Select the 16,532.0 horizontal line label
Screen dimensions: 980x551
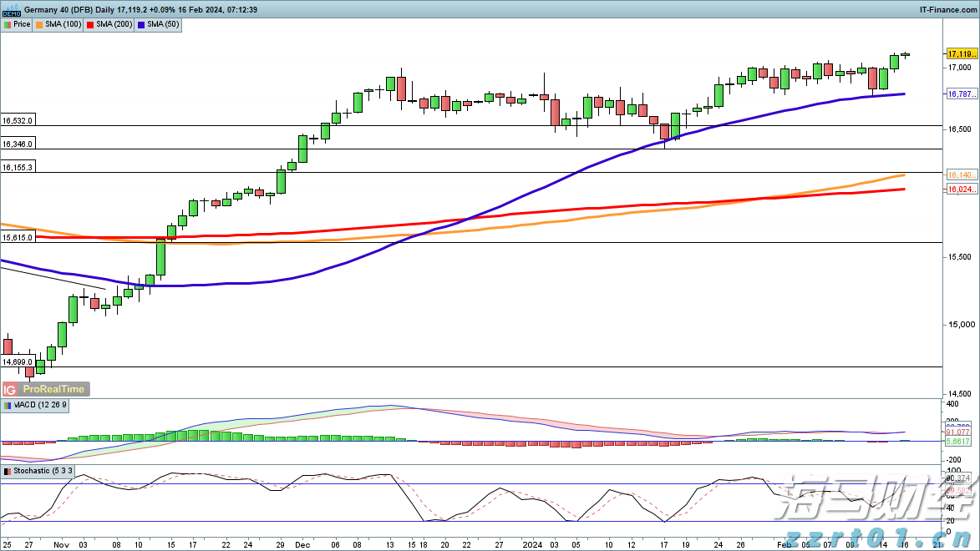18,121
